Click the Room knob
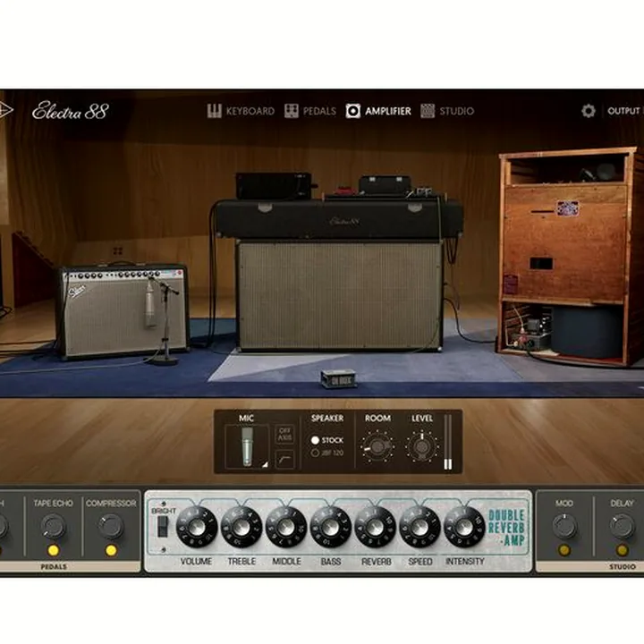 (x=377, y=447)
